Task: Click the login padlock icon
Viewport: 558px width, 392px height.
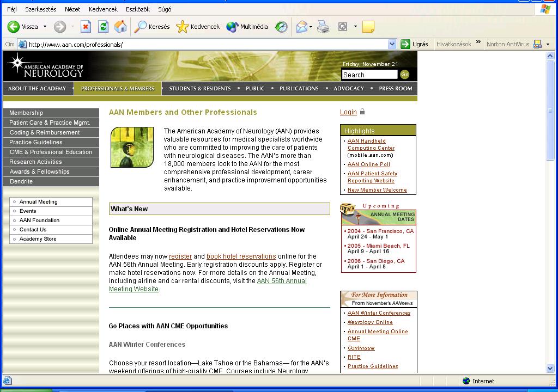Action: pos(362,112)
